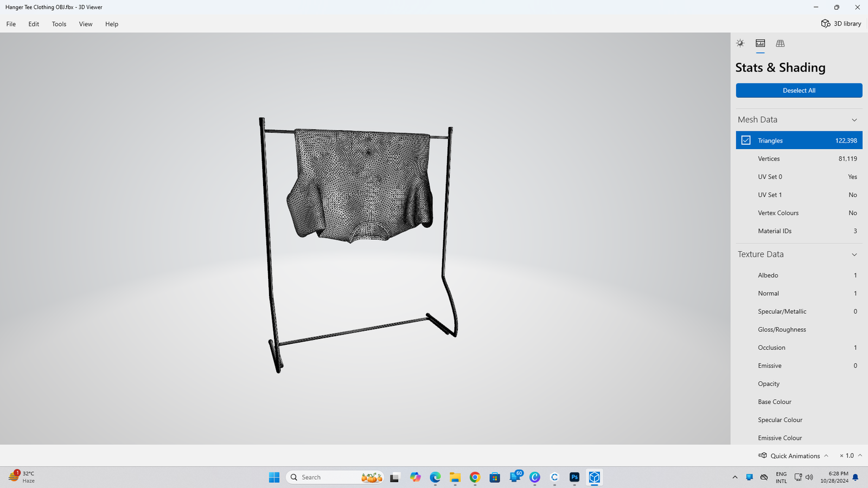This screenshot has height=488, width=868.
Task: Open the View menu
Action: click(x=86, y=24)
